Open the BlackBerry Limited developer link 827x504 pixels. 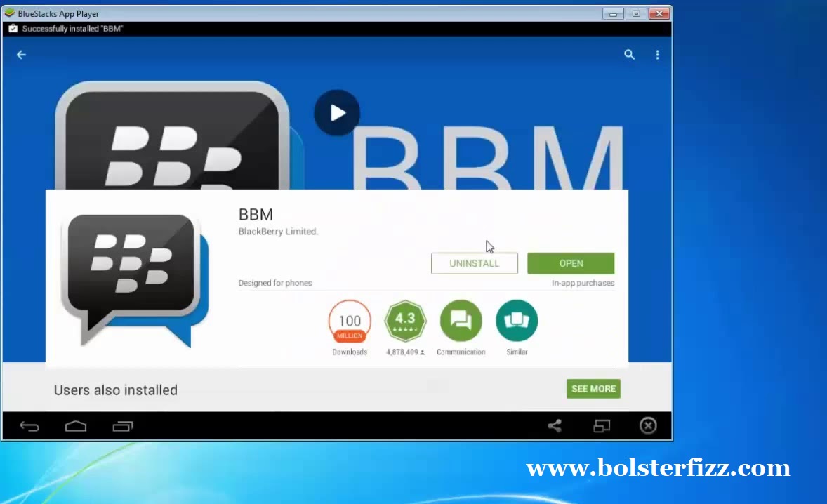[278, 232]
